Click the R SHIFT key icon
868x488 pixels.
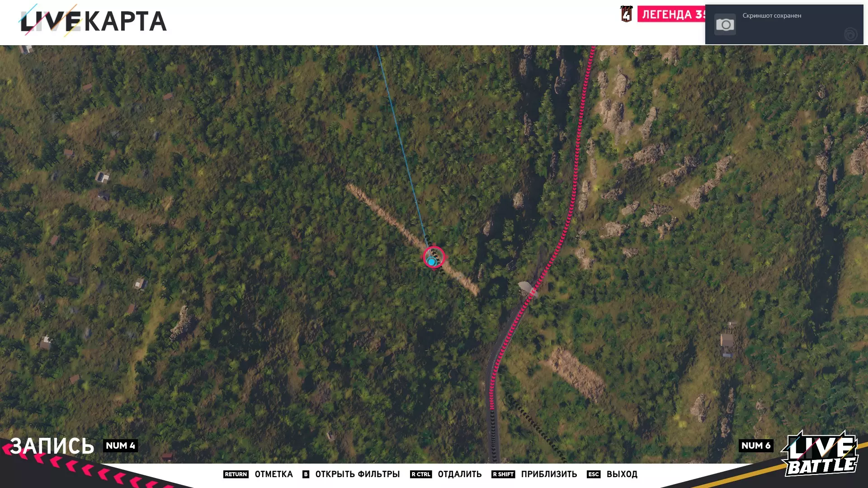[x=503, y=474]
